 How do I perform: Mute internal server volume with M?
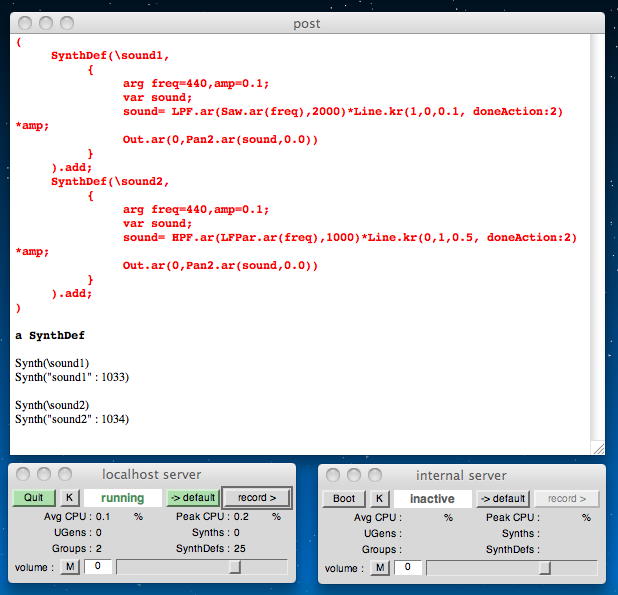point(380,567)
